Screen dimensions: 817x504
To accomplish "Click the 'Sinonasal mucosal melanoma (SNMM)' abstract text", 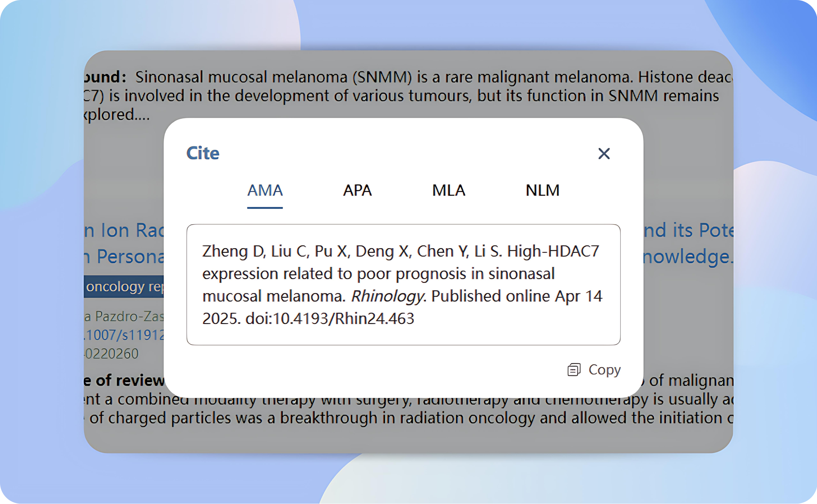I will (274, 77).
